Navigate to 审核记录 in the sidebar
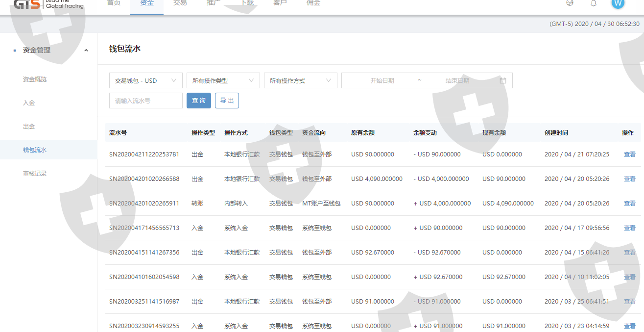644x332 pixels. point(35,174)
